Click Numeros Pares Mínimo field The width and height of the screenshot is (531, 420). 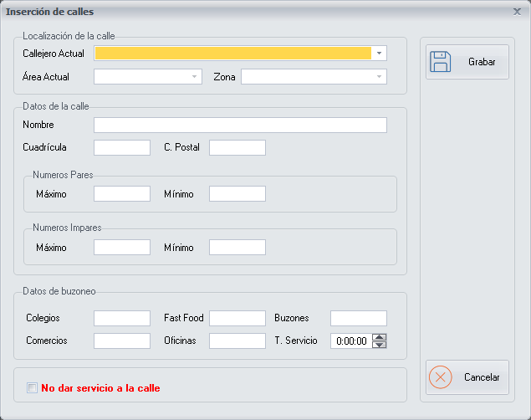(x=237, y=194)
